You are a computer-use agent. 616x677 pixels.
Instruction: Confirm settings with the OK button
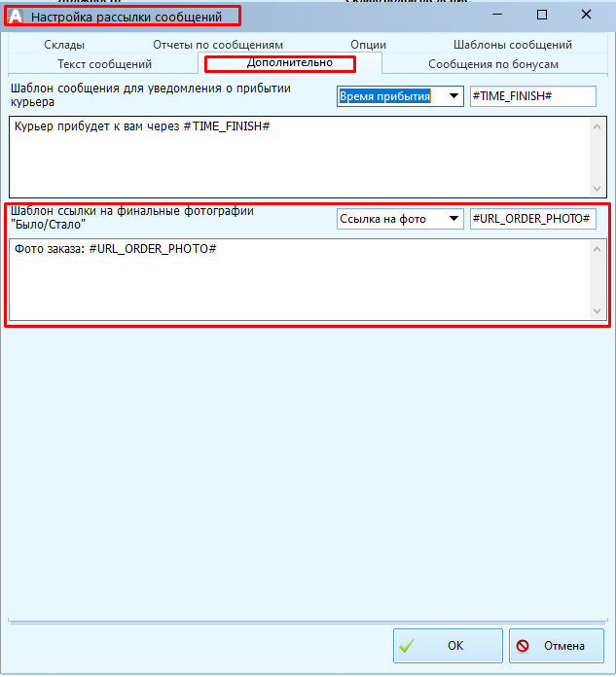(x=448, y=645)
